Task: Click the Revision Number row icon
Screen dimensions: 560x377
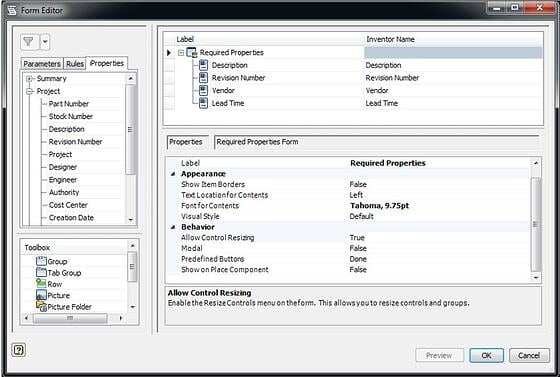Action: (203, 77)
